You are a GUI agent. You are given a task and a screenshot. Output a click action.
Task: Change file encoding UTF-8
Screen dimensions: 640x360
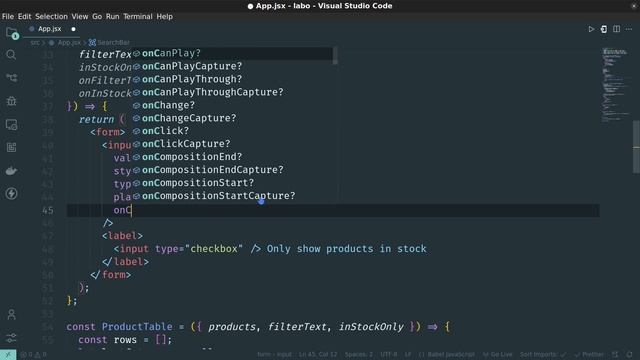(x=389, y=355)
